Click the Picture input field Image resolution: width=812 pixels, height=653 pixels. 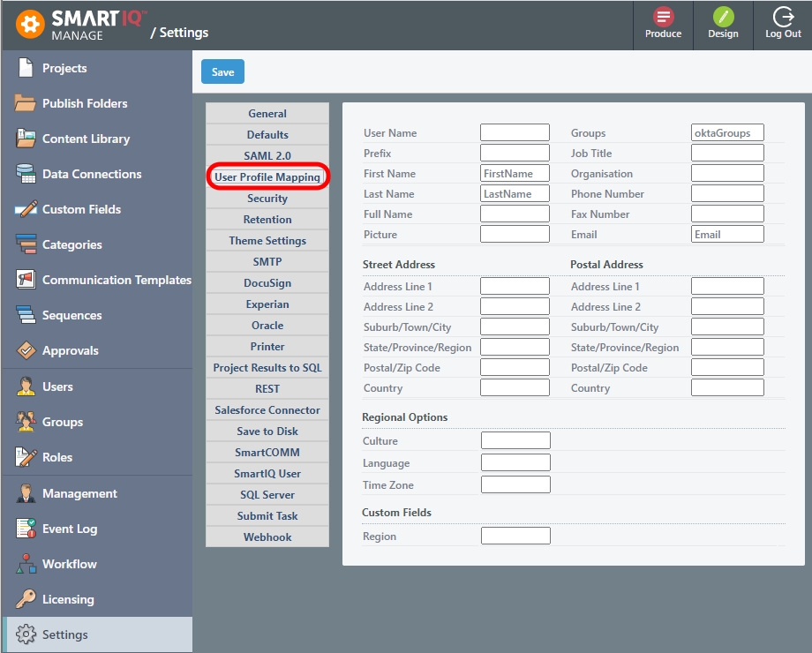pyautogui.click(x=515, y=234)
